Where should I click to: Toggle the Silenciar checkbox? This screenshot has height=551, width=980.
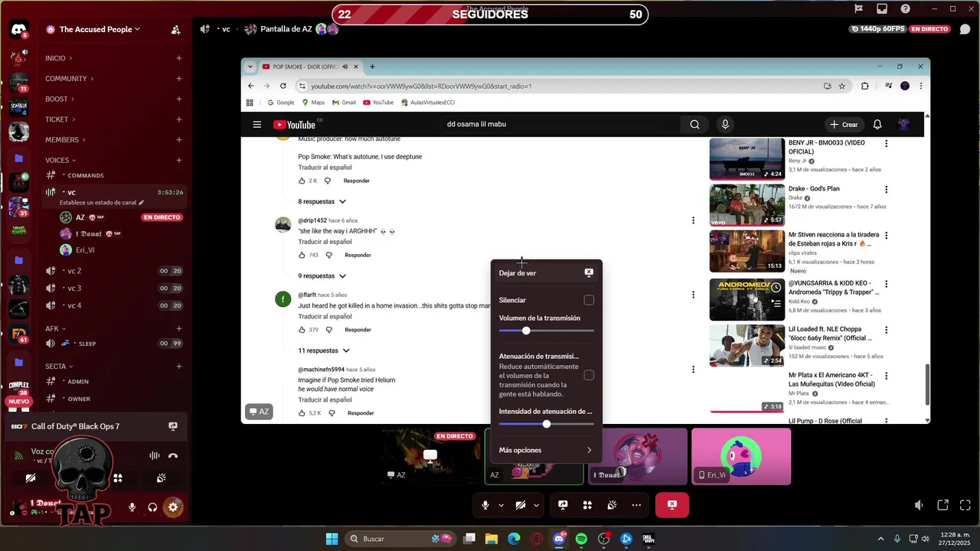click(589, 300)
